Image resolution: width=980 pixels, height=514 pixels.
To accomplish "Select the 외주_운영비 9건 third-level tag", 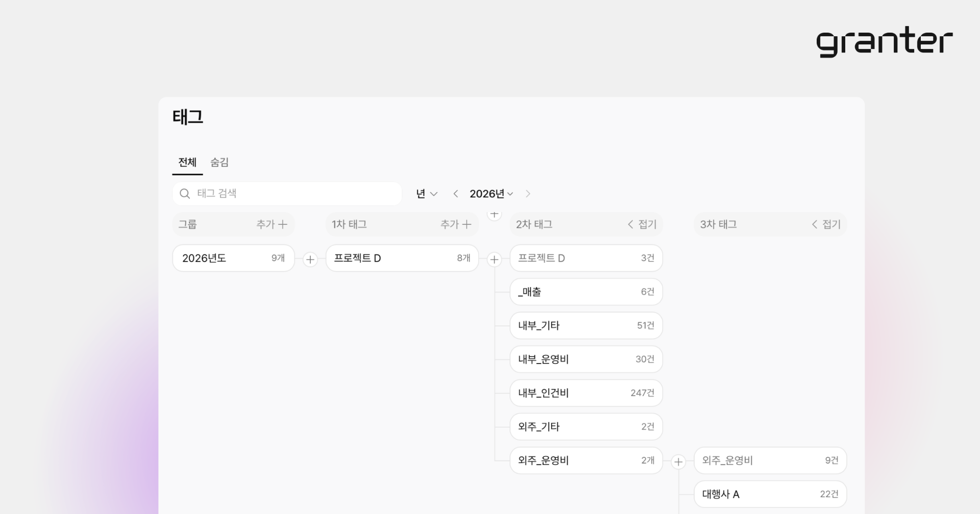I will click(770, 460).
